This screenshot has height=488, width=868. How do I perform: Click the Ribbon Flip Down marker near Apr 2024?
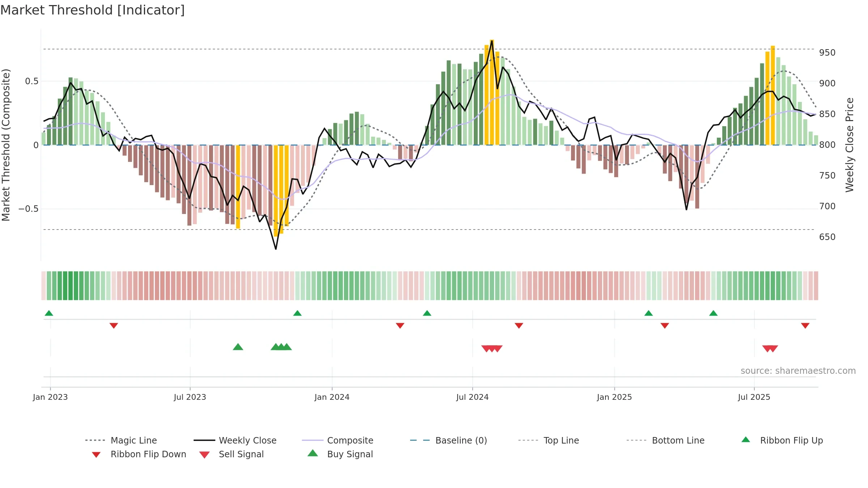click(x=400, y=326)
